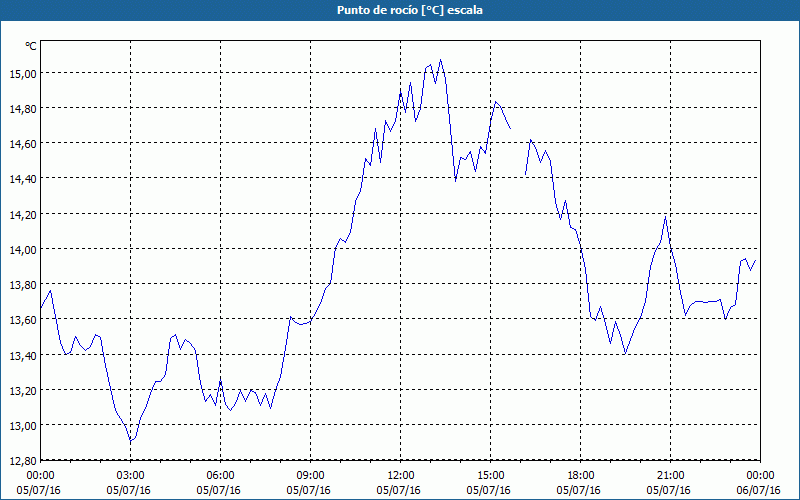800x500 pixels.
Task: Click the 14,60 y-axis value
Action: [23, 144]
